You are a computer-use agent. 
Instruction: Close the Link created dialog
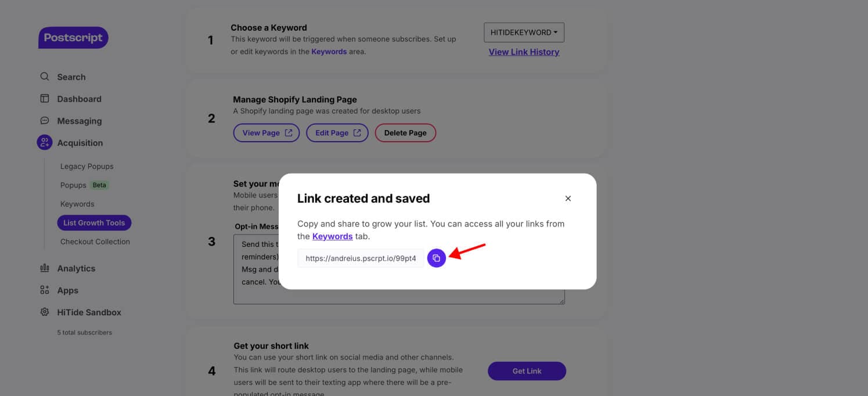(568, 199)
